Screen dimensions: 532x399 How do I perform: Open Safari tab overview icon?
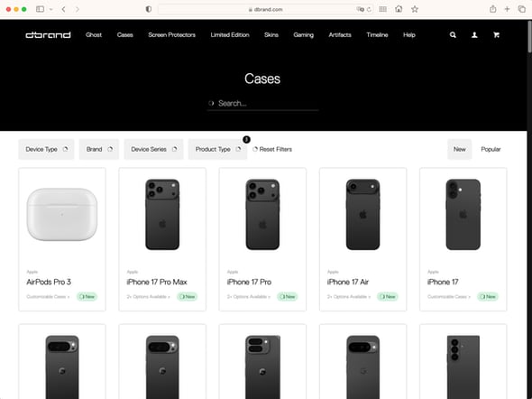pyautogui.click(x=521, y=9)
